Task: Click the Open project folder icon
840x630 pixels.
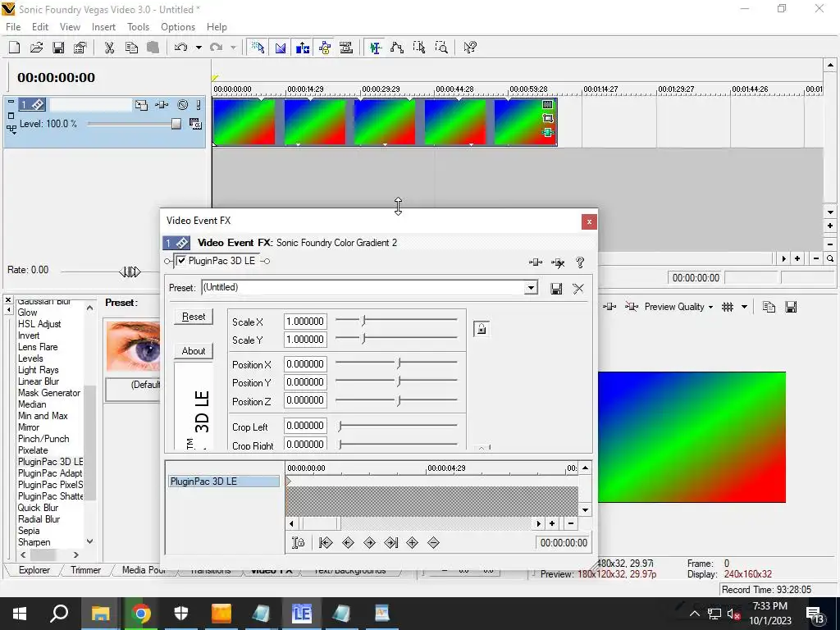Action: [x=36, y=48]
